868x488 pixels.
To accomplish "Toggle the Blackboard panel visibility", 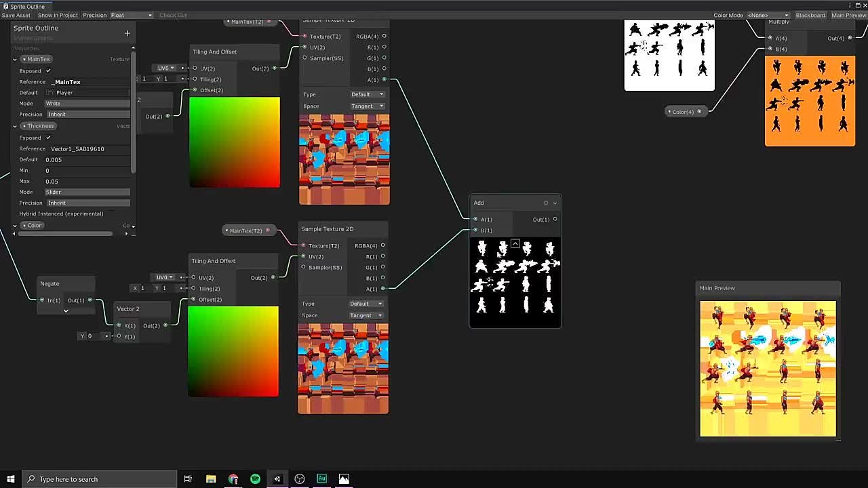I will [x=810, y=15].
